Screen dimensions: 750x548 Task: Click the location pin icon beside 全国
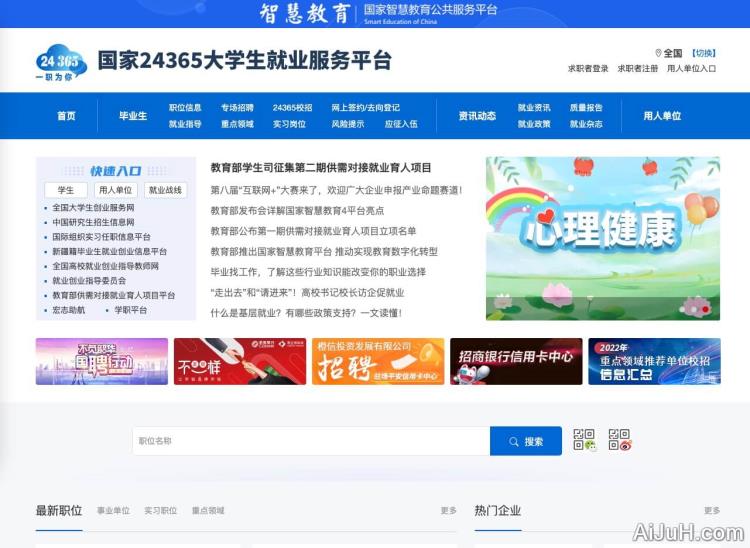[x=658, y=53]
